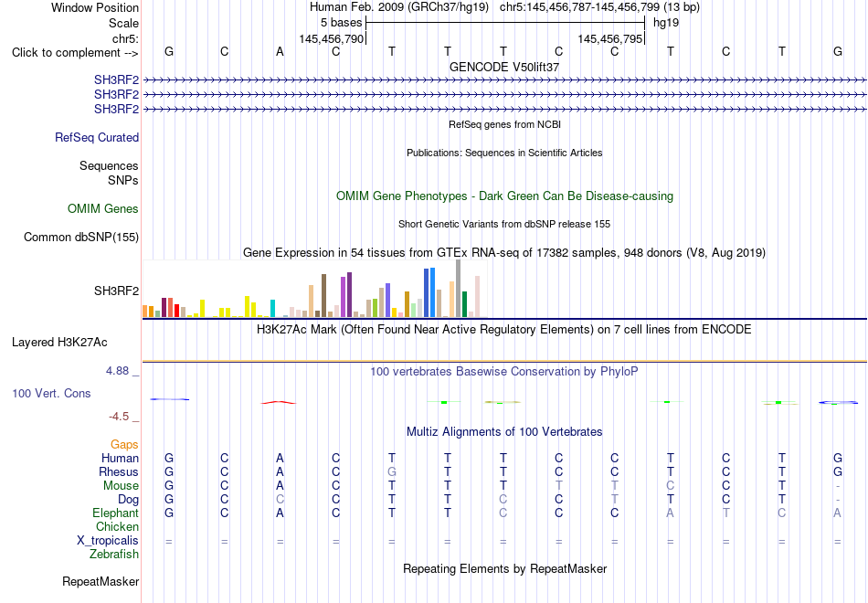Click 'Repeating Elements by RepeatMasker' title

pyautogui.click(x=505, y=568)
